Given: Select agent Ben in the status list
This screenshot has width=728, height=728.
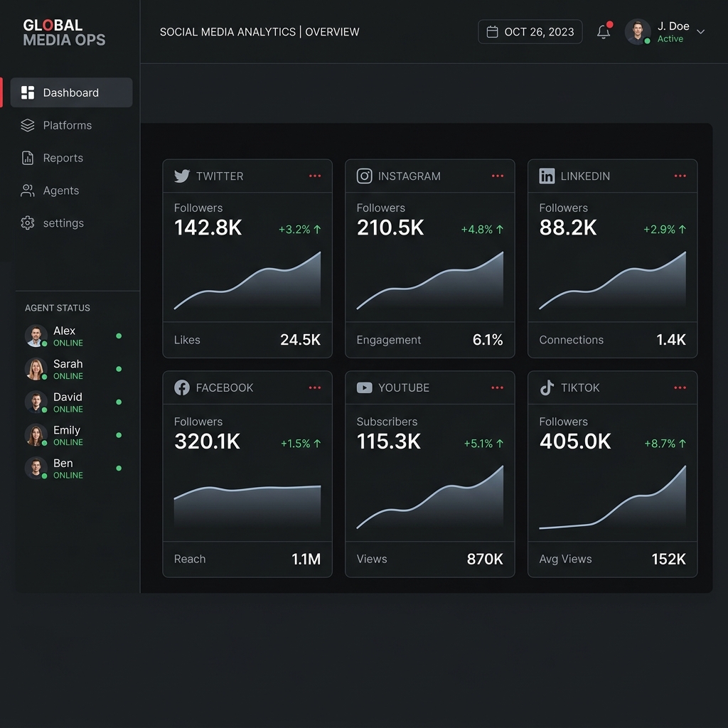Looking at the screenshot, I should 63,468.
